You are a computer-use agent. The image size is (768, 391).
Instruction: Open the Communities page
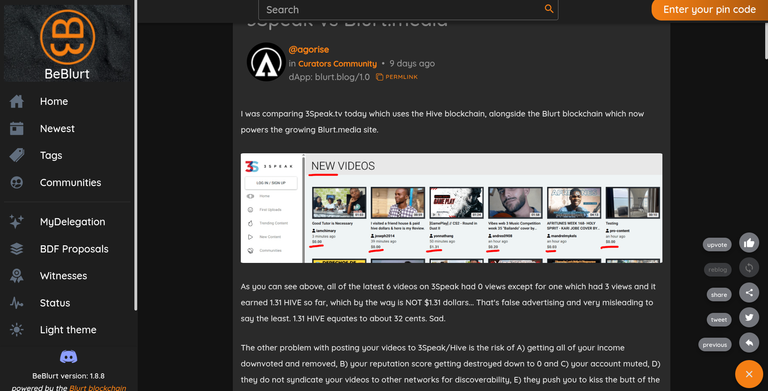pyautogui.click(x=71, y=182)
